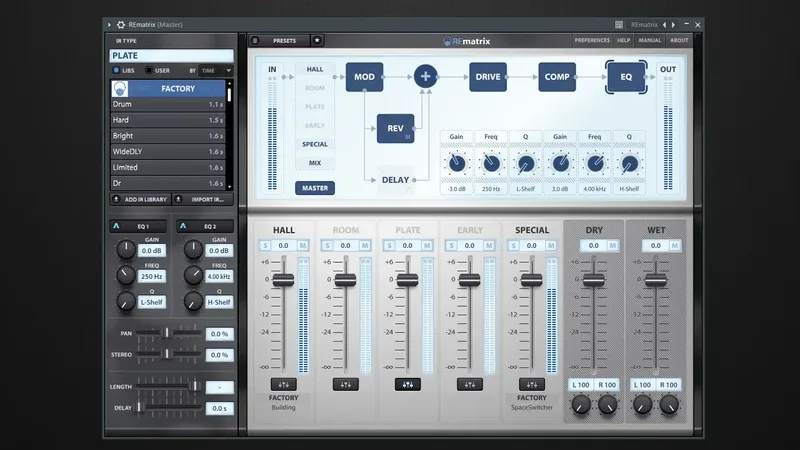This screenshot has height=450, width=800.
Task: Go to next preset with the right arrow
Action: 673,24
